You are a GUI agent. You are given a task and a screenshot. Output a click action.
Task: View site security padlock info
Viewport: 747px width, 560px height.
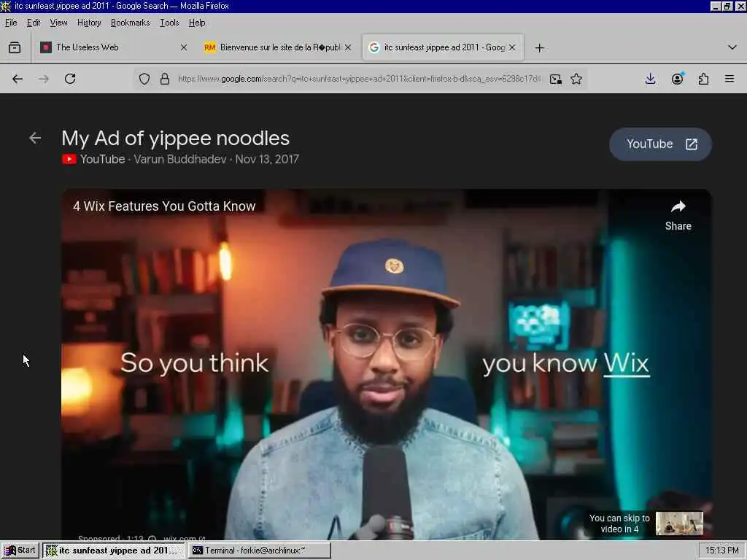pos(165,79)
